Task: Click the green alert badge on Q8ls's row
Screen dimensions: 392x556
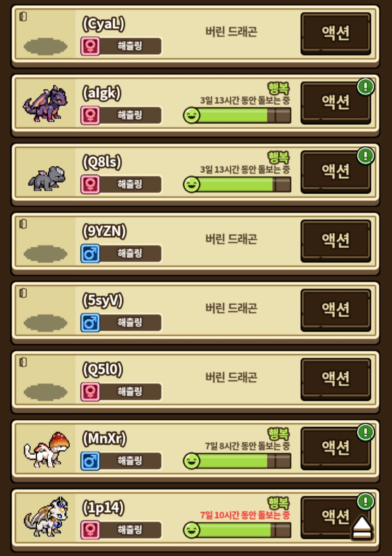Action: (x=366, y=156)
